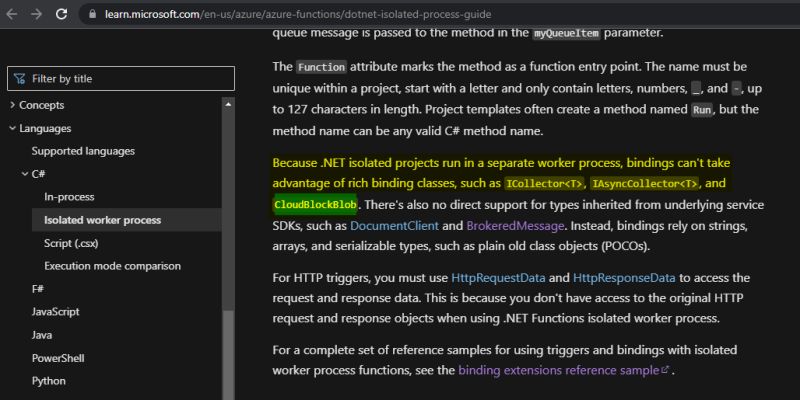The height and width of the screenshot is (400, 800).
Task: Go back using the browser back arrow
Action: pos(12,14)
